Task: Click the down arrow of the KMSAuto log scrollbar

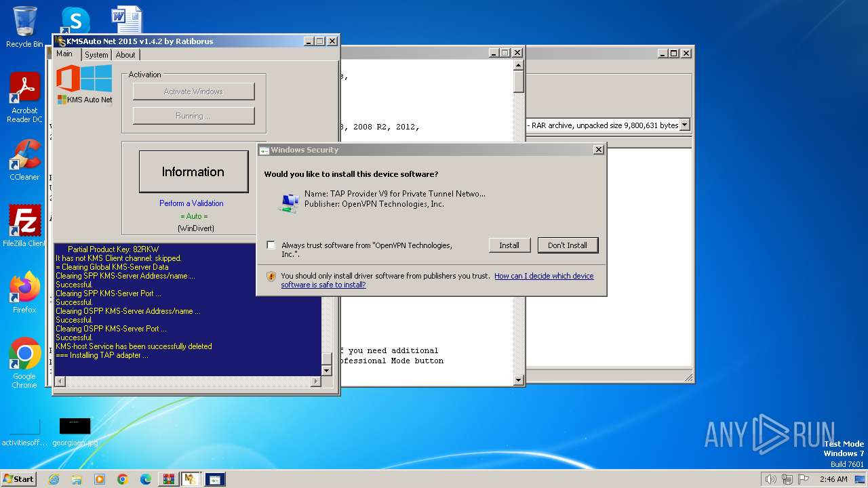Action: 327,371
